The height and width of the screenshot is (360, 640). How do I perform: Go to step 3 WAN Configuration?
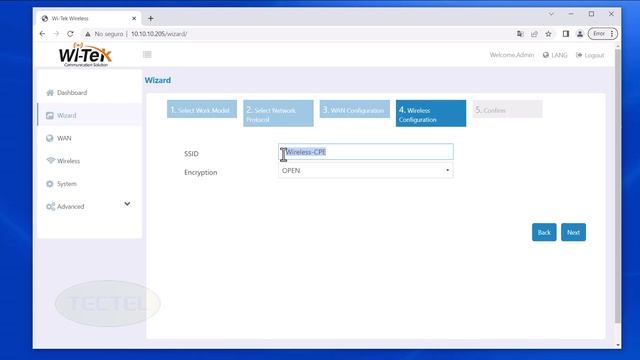click(x=355, y=109)
